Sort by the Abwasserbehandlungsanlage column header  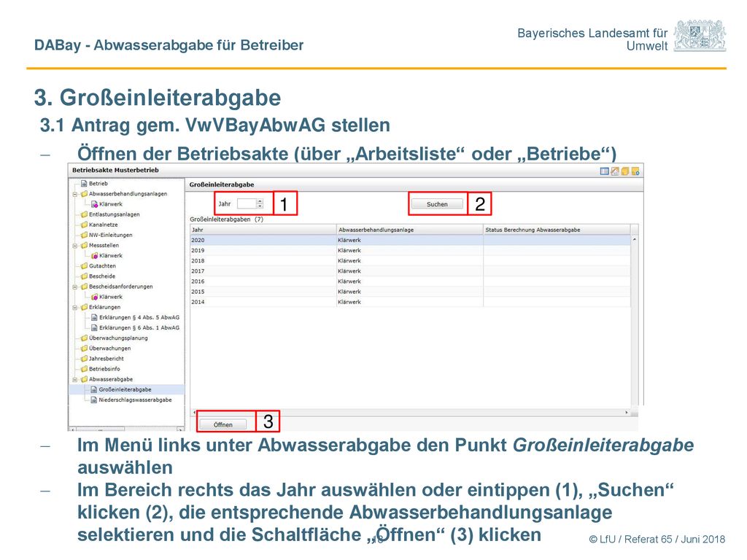(410, 230)
